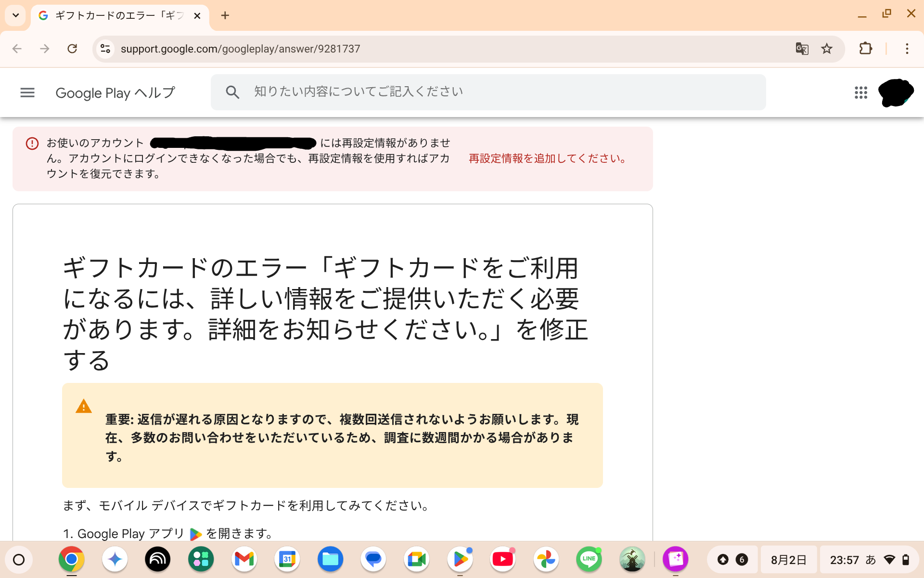The width and height of the screenshot is (924, 578).
Task: Open YouTube from the shelf
Action: coord(503,559)
